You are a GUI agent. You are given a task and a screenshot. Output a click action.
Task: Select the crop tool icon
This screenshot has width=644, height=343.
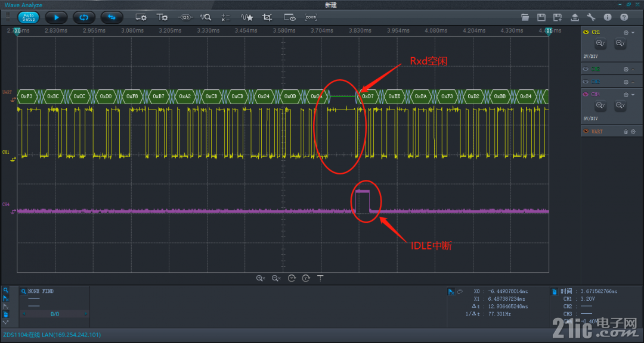click(267, 17)
